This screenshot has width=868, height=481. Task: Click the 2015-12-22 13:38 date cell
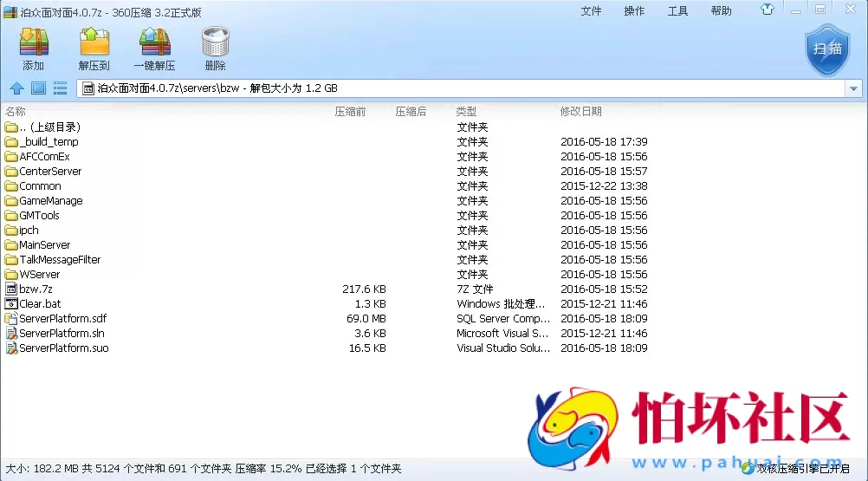tap(604, 186)
